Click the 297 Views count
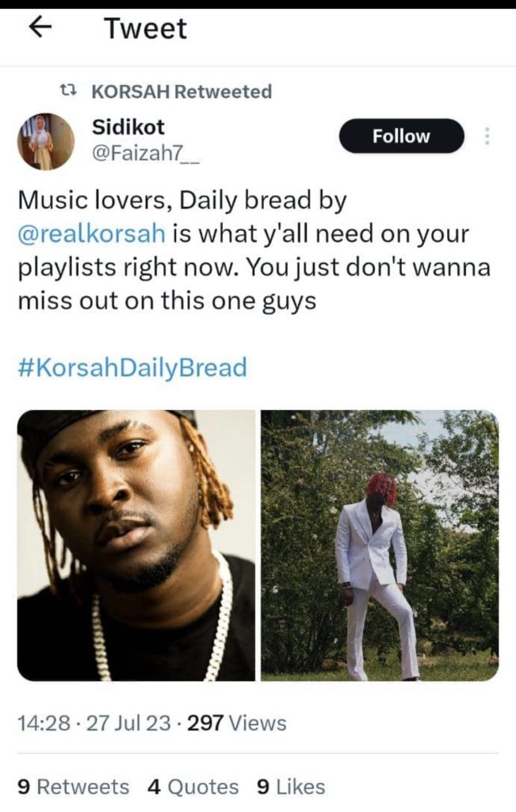 236,723
